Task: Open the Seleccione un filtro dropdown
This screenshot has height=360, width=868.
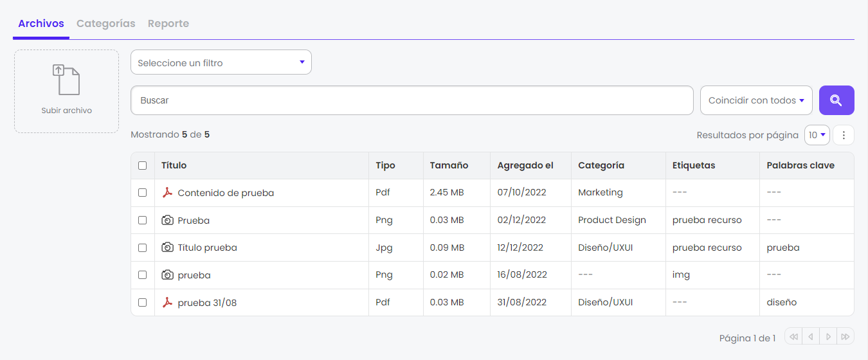Action: click(221, 62)
